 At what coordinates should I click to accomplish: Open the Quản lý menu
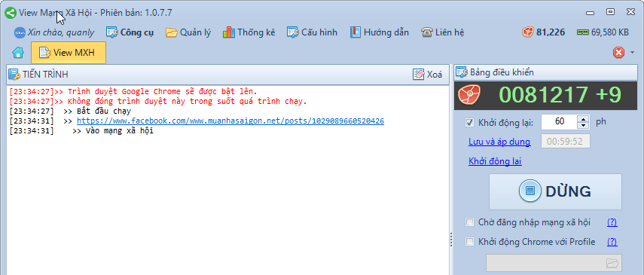pos(188,32)
